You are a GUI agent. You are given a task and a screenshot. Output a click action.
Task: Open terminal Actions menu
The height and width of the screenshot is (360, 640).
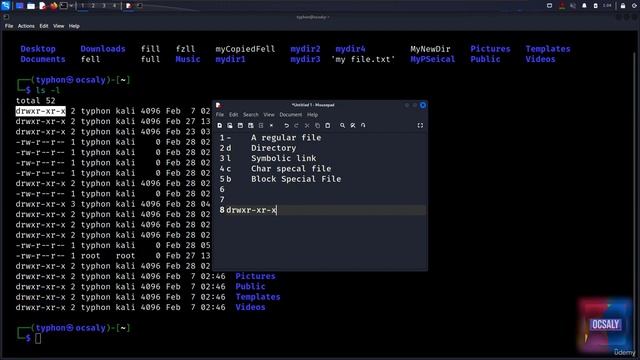click(x=26, y=26)
